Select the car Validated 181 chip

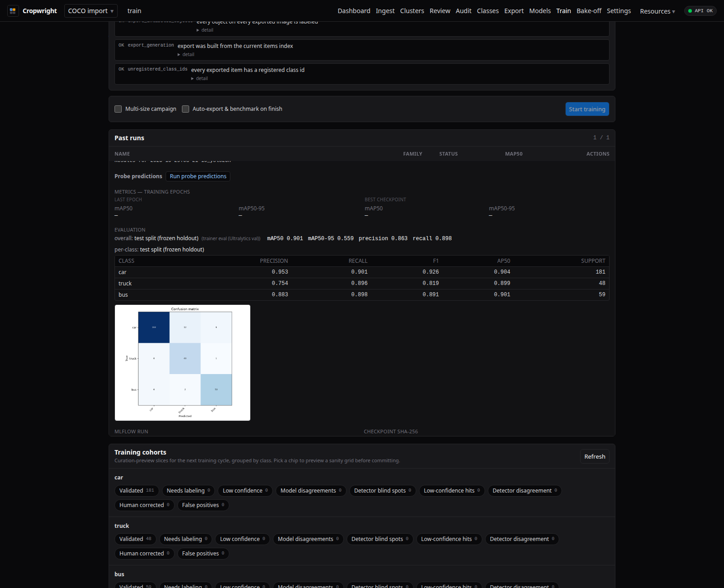pyautogui.click(x=137, y=491)
